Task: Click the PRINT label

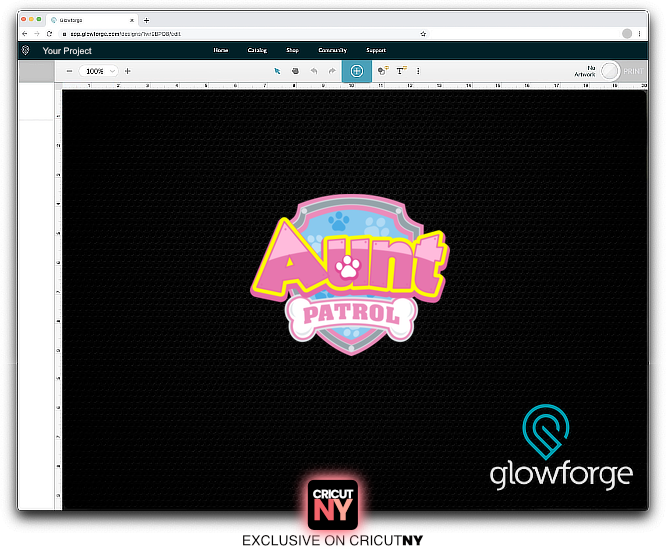Action: [x=633, y=71]
